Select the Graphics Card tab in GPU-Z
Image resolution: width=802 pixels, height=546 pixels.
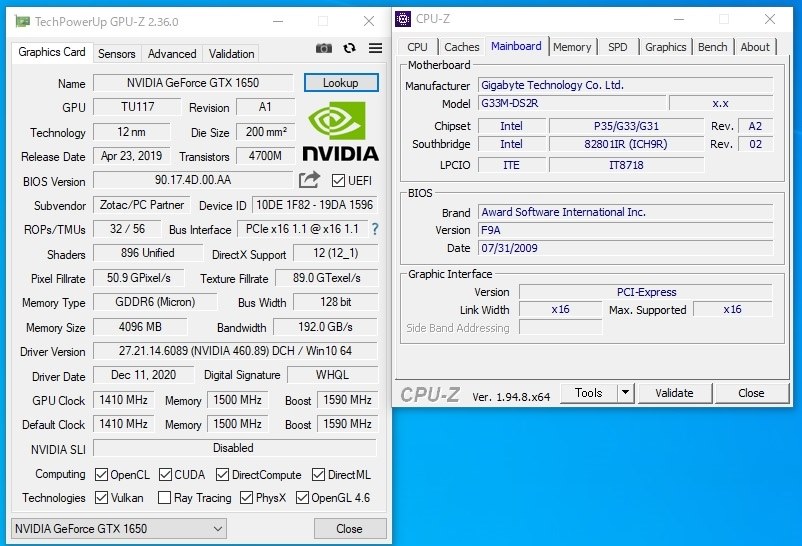pyautogui.click(x=52, y=52)
